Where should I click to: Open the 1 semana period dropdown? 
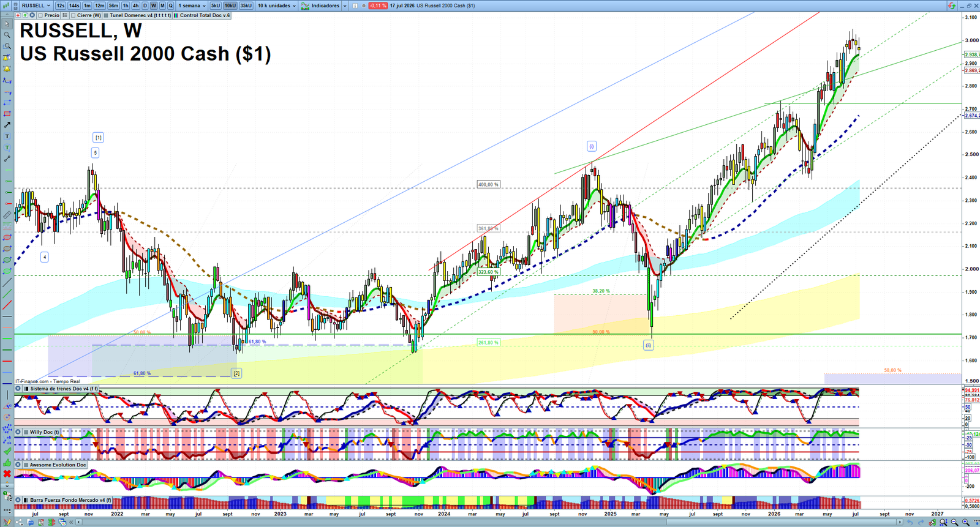point(192,6)
